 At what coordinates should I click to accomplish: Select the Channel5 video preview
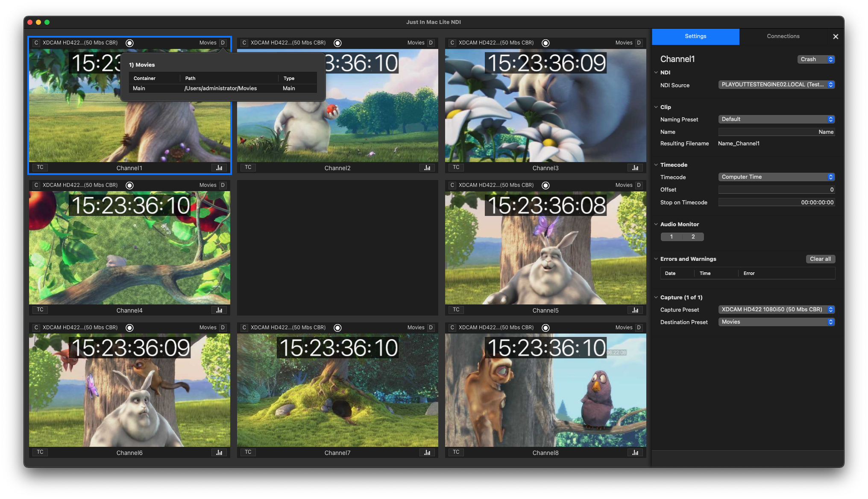545,248
